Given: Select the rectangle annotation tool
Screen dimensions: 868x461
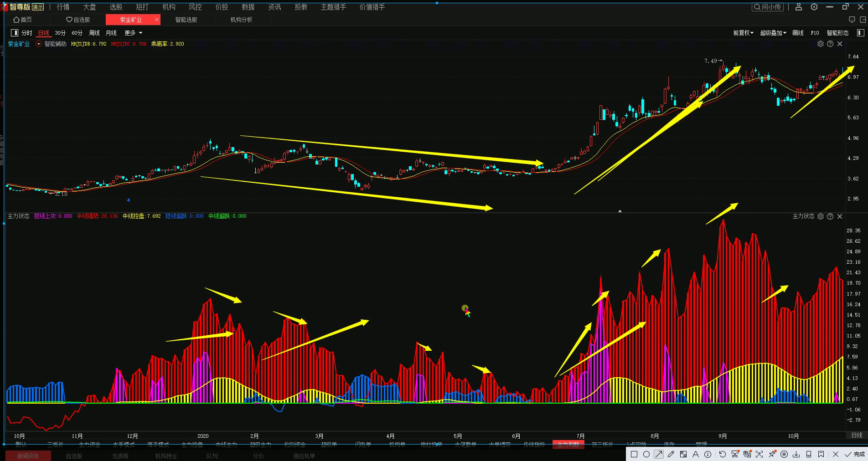Looking at the screenshot, I should pyautogui.click(x=634, y=454).
